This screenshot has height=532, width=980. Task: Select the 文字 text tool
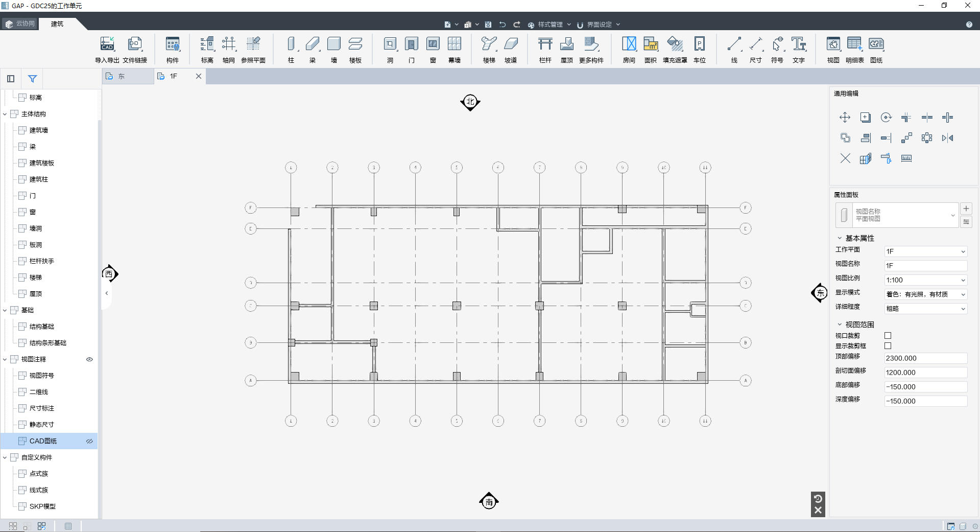pyautogui.click(x=799, y=50)
